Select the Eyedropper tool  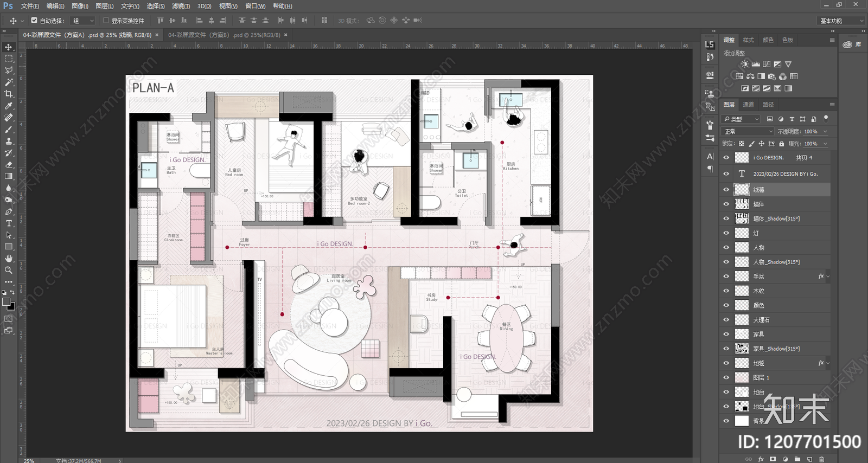[x=9, y=106]
